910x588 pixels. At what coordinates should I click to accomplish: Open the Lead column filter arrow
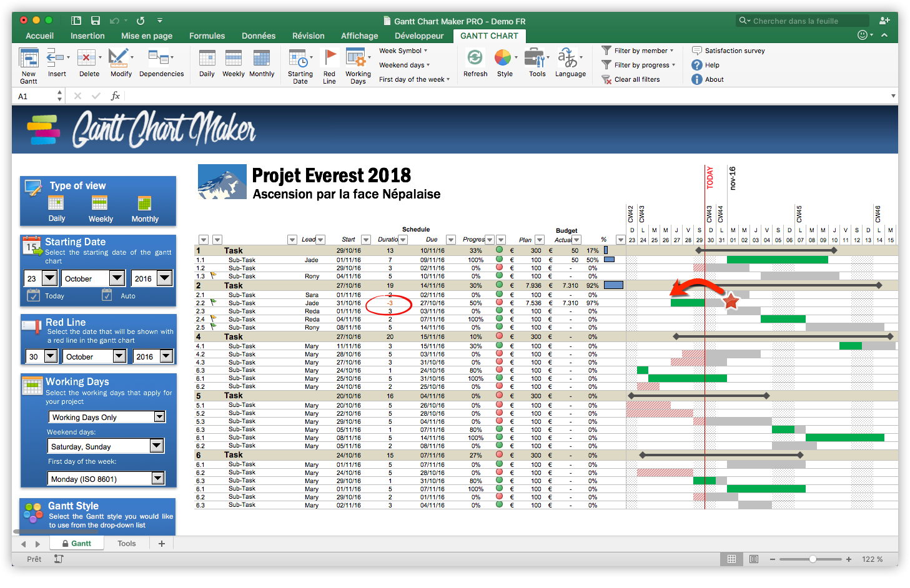click(x=320, y=240)
